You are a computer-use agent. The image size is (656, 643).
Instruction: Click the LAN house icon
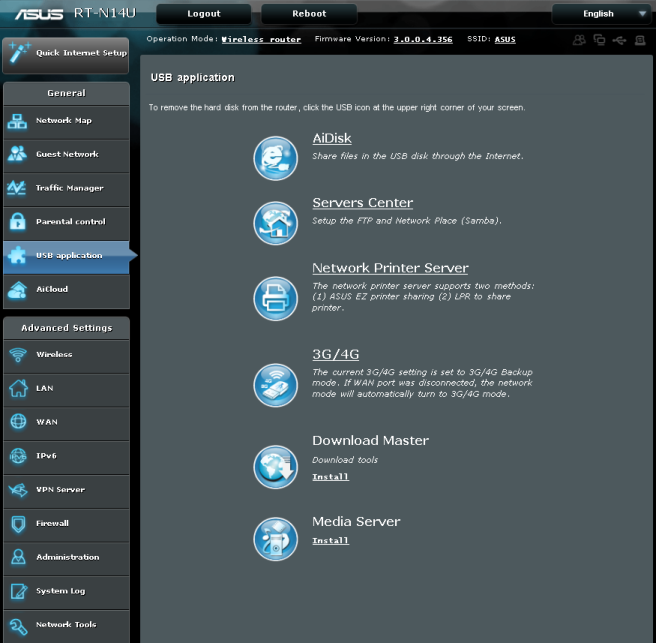click(18, 388)
